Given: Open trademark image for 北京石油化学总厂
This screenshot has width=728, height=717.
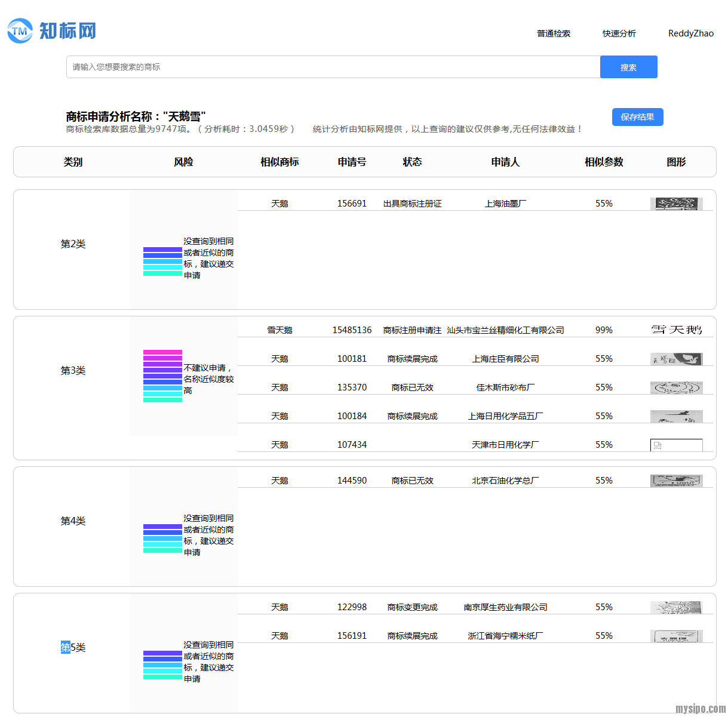Looking at the screenshot, I should point(676,481).
